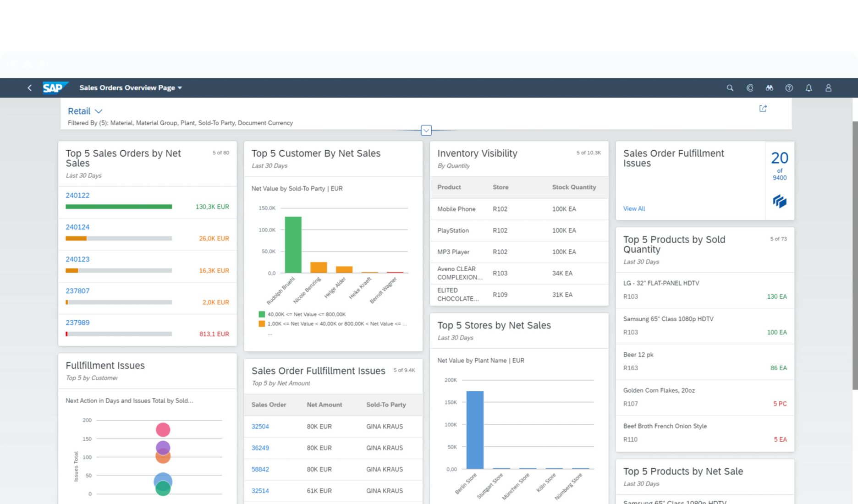
Task: Share the page using the share icon
Action: (763, 108)
